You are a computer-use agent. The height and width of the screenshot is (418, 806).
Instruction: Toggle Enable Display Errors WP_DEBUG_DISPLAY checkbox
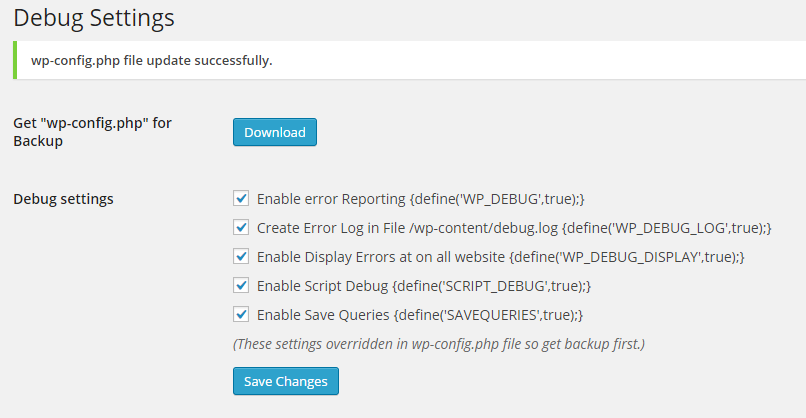coord(241,256)
